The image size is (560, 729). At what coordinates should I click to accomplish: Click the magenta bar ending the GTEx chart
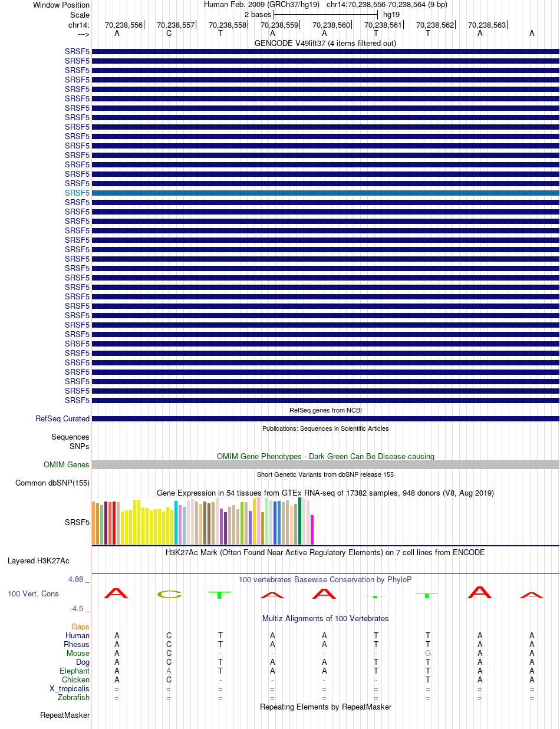(x=312, y=530)
